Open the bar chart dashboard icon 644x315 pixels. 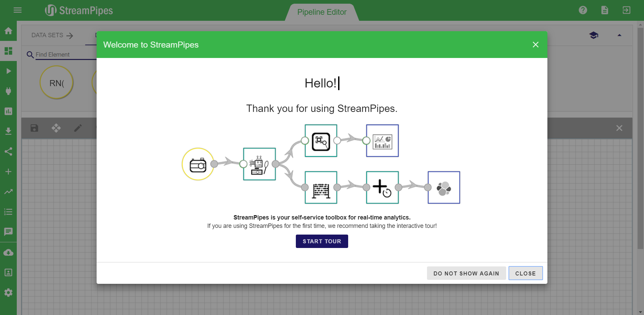(8, 111)
